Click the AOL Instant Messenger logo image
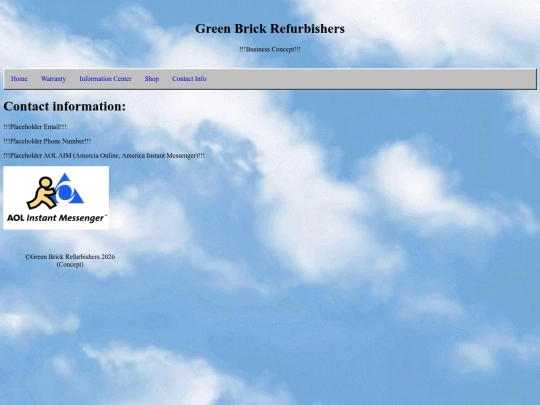This screenshot has width=540, height=405. (56, 198)
